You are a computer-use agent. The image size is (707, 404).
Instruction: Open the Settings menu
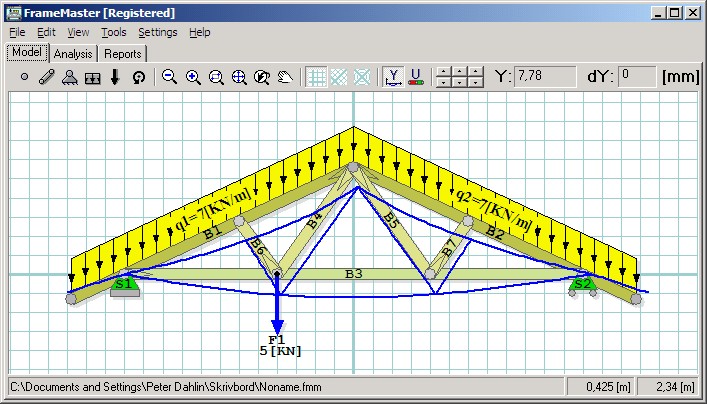point(157,32)
